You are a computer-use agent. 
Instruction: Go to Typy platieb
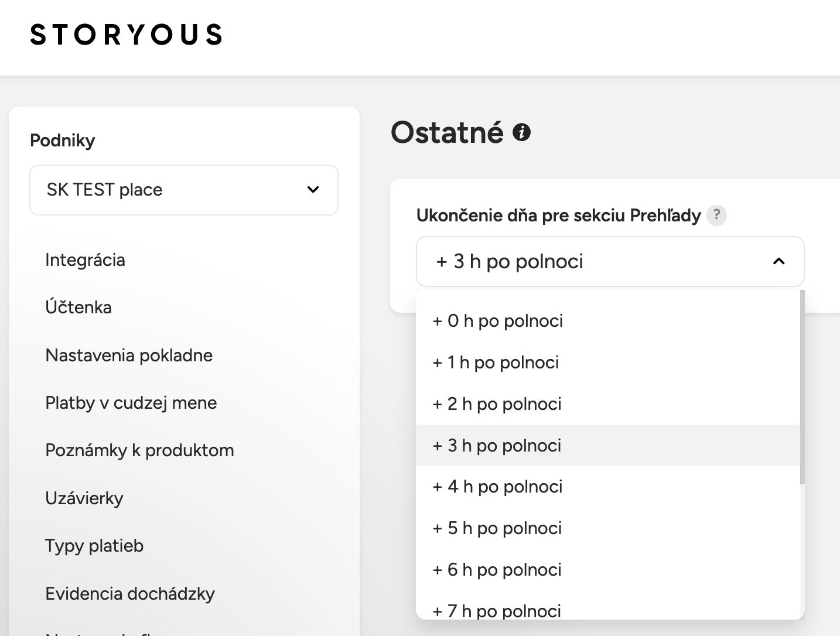tap(94, 546)
